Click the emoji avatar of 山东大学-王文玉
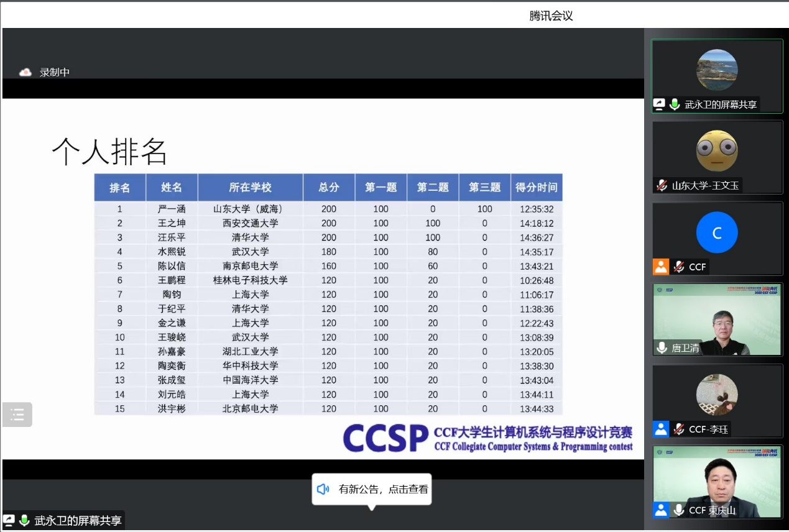789x532 pixels. [717, 151]
